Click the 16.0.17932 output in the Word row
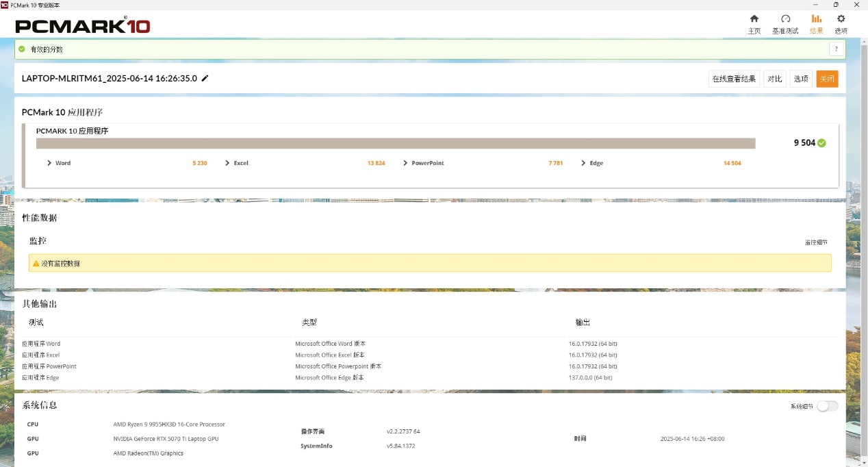Viewport: 868px width, 467px height. click(593, 344)
